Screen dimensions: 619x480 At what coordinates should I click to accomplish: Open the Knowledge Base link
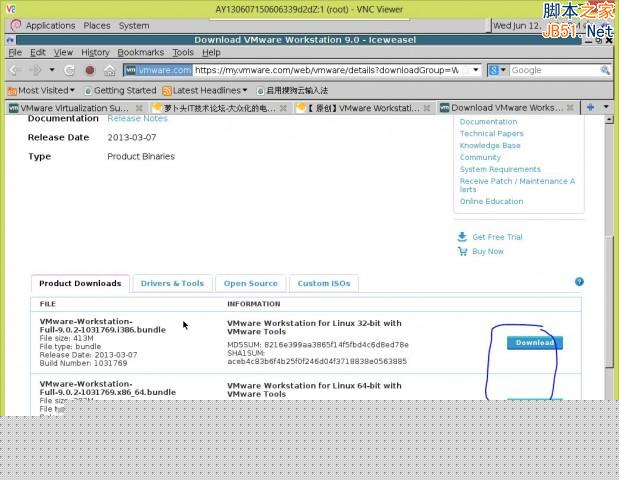[x=490, y=145]
